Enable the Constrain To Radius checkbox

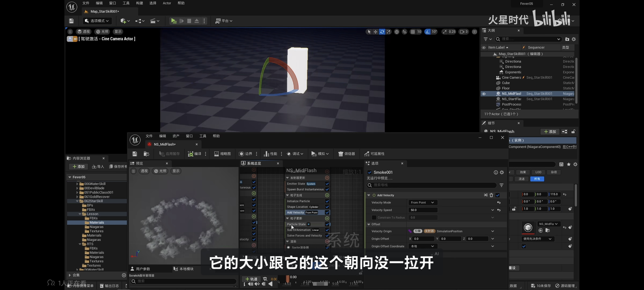[374, 218]
